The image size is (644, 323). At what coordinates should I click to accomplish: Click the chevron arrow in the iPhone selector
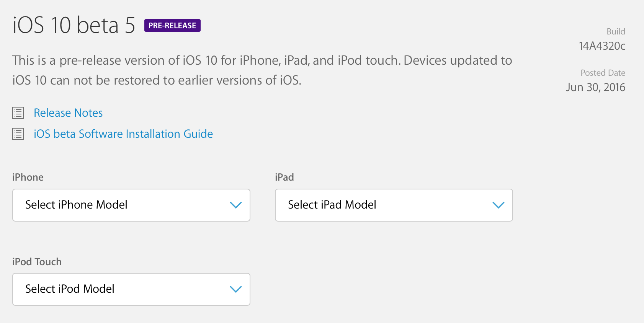pos(235,205)
